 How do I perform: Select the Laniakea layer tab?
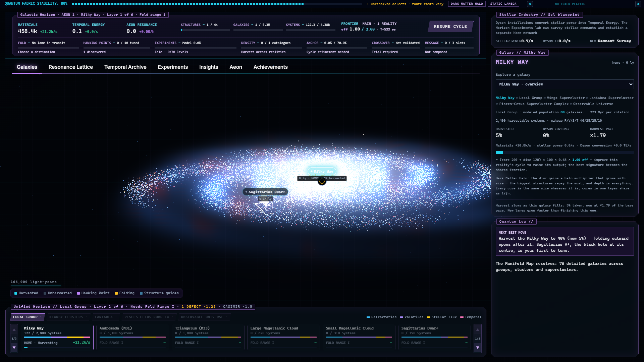coord(106,317)
